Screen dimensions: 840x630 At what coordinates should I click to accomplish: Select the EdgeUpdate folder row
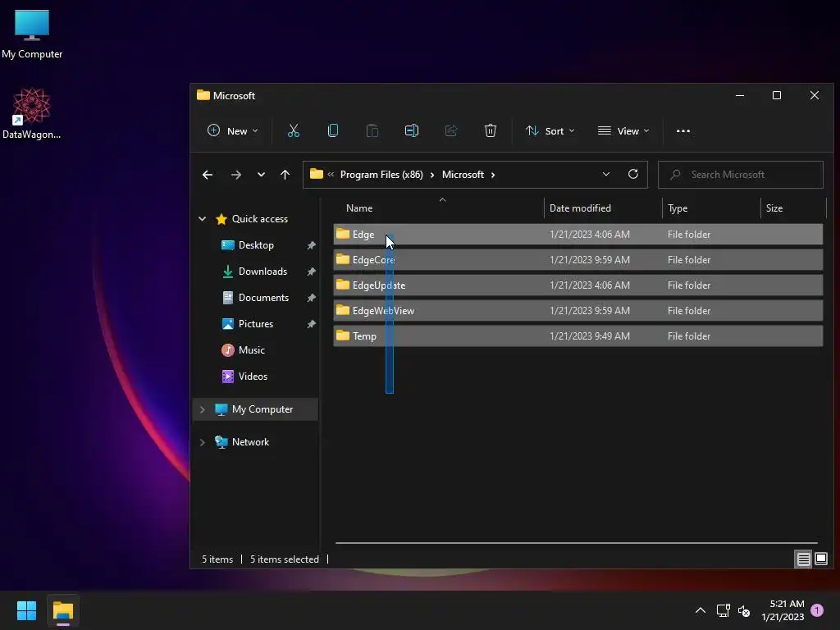click(x=578, y=285)
